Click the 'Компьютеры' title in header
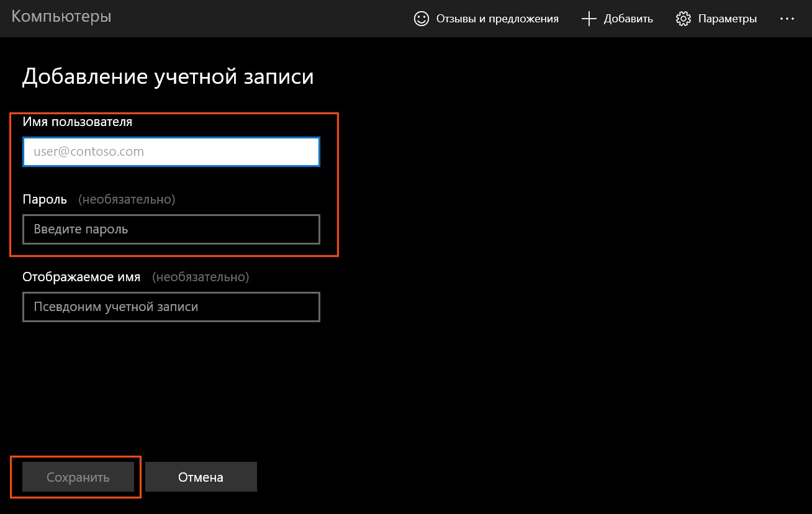Screen dimensions: 812x514 (61, 17)
